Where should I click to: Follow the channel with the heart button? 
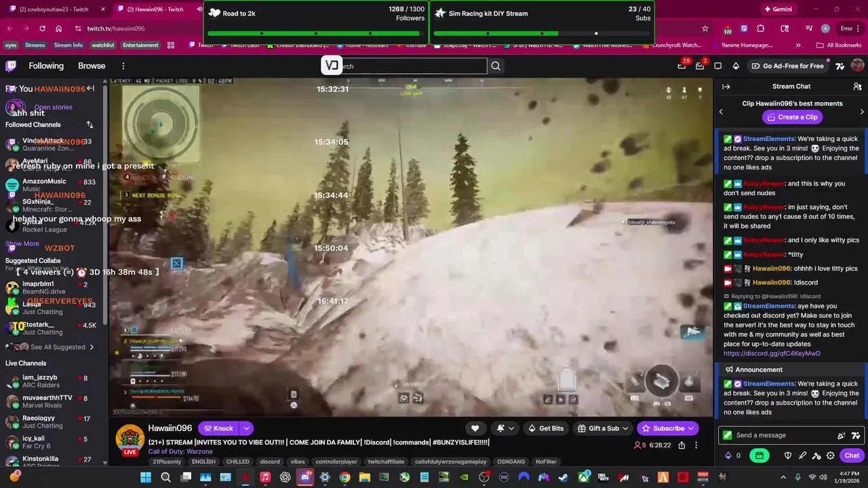(x=475, y=428)
